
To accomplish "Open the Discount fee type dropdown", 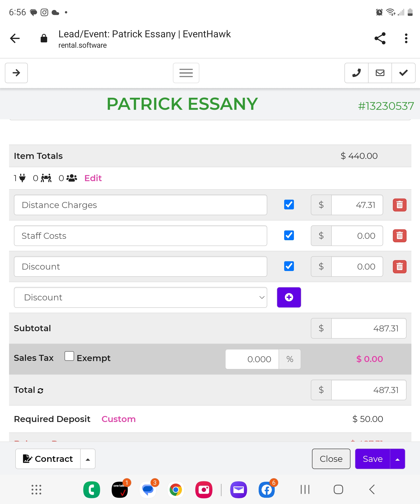I will coord(140,297).
